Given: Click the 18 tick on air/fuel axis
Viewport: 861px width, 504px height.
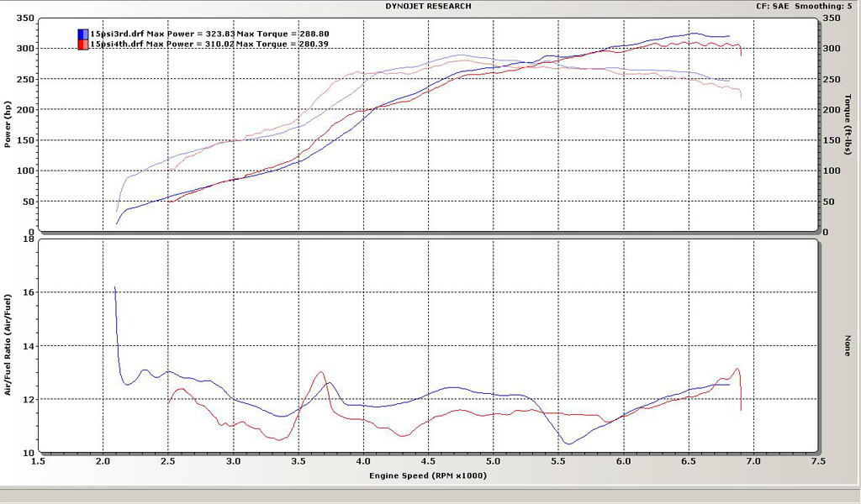Looking at the screenshot, I should pyautogui.click(x=28, y=239).
